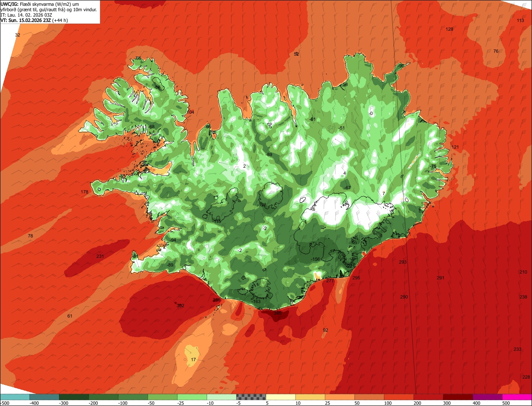Click the value 231 on the map
The image size is (532, 406).
[100, 256]
